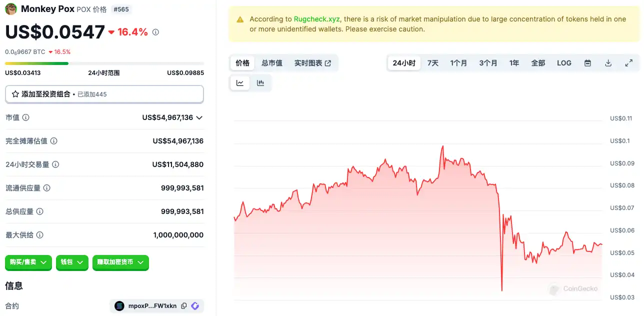Expand chart to fullscreen
This screenshot has height=316, width=644.
(x=629, y=63)
